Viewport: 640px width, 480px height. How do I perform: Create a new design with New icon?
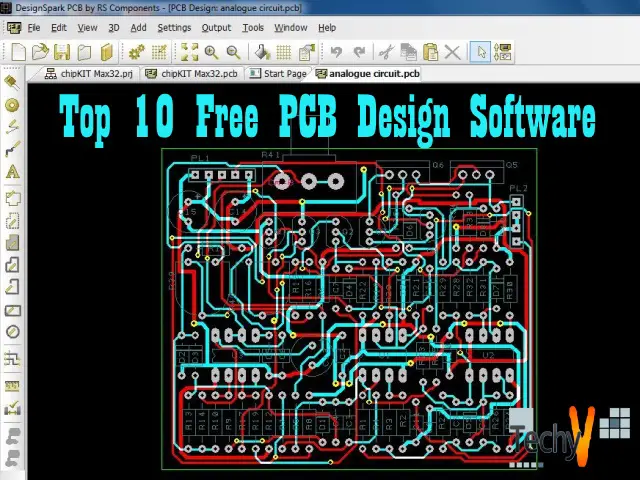pyautogui.click(x=18, y=52)
